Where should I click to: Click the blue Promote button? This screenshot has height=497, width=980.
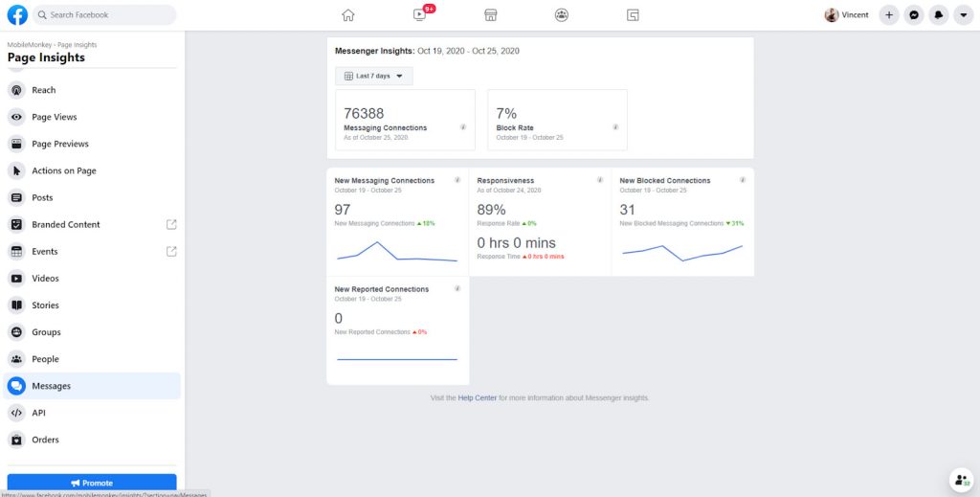[x=92, y=483]
